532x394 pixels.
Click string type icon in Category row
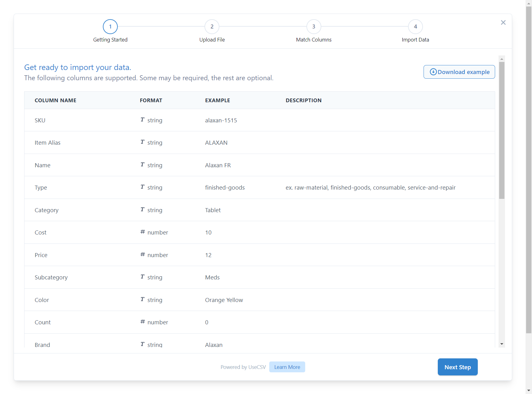click(x=143, y=209)
